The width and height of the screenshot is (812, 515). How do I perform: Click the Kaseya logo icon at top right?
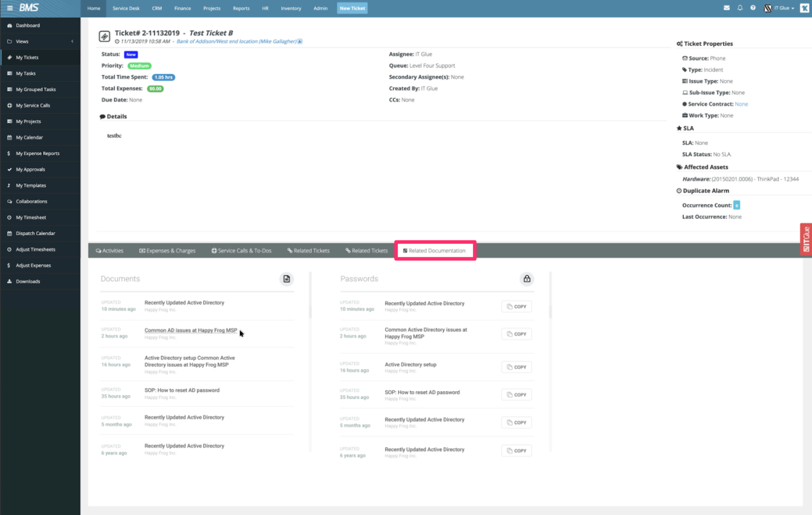coord(804,8)
